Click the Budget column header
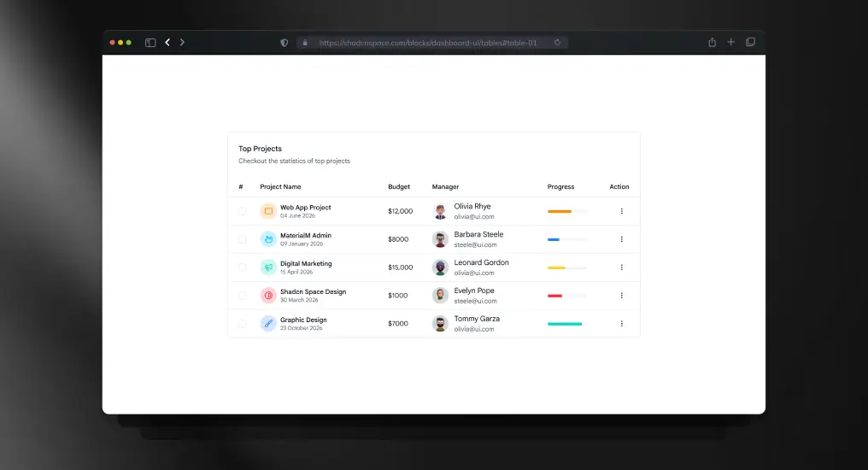 (399, 187)
